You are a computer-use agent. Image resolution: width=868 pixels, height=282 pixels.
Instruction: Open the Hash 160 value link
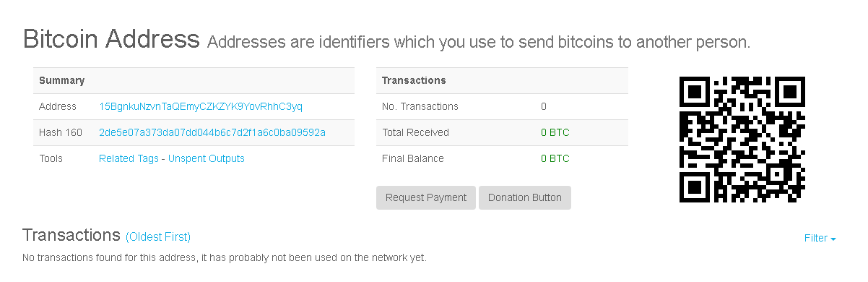(x=212, y=132)
